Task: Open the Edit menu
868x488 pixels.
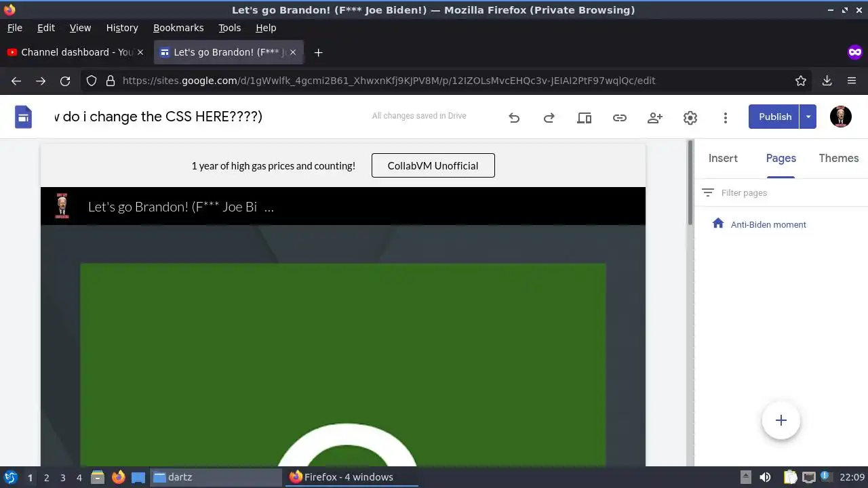Action: click(x=46, y=28)
